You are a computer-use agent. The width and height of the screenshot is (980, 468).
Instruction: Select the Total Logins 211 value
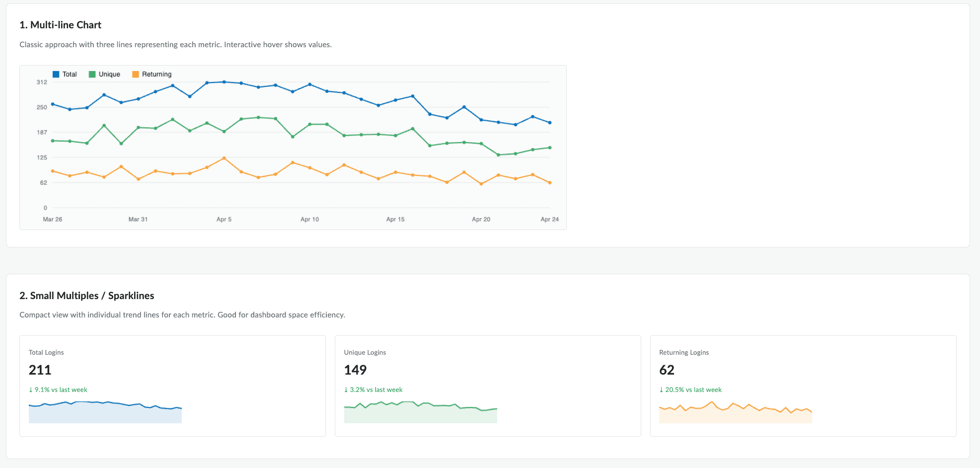coord(40,370)
